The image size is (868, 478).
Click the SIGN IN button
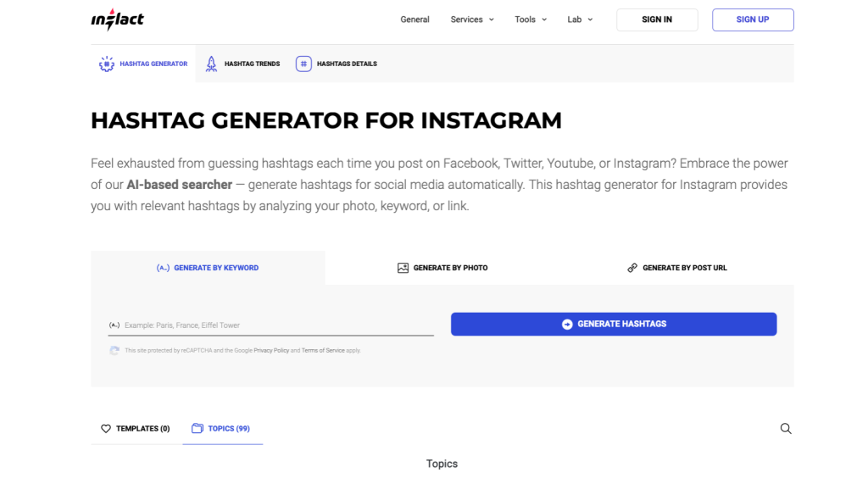(657, 19)
